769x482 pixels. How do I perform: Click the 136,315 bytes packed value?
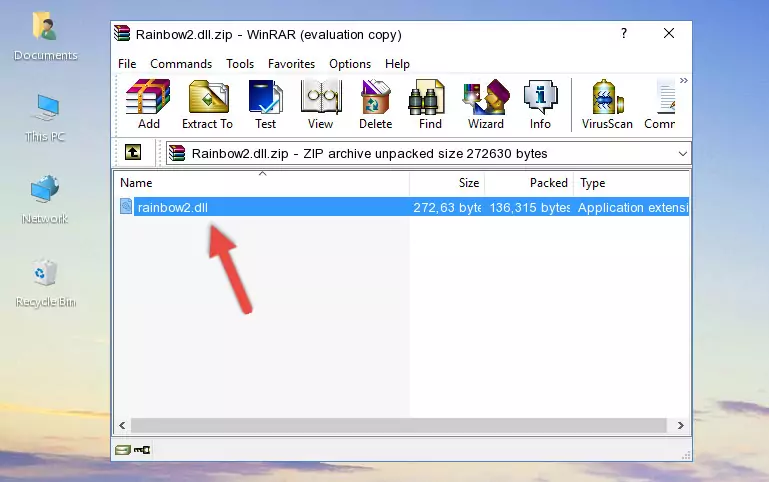530,207
